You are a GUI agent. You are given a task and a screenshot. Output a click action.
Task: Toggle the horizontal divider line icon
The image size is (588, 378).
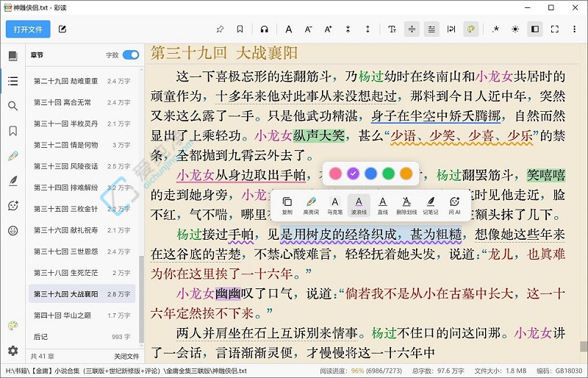click(412, 29)
